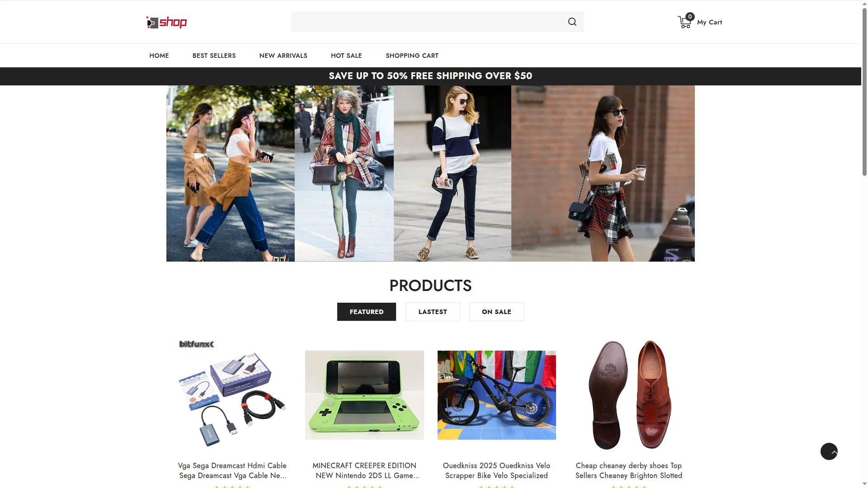The height and width of the screenshot is (488, 868).
Task: Open the shopping cart icon
Action: (685, 21)
